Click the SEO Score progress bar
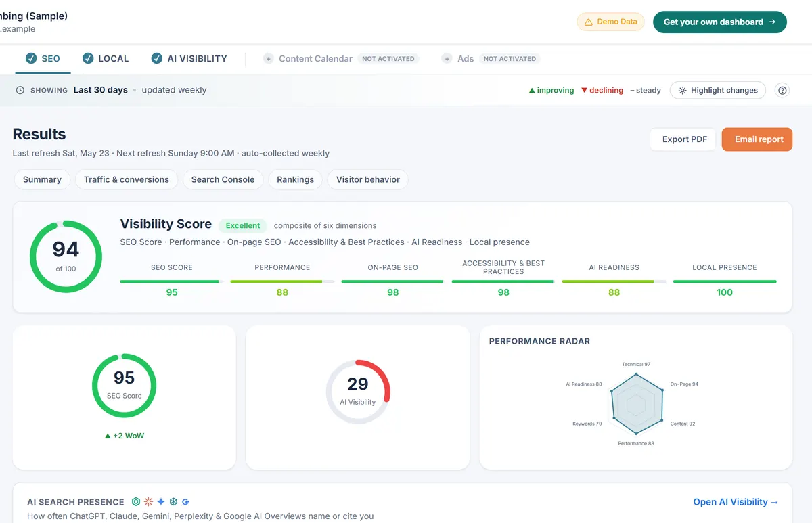The height and width of the screenshot is (523, 812). pos(172,281)
